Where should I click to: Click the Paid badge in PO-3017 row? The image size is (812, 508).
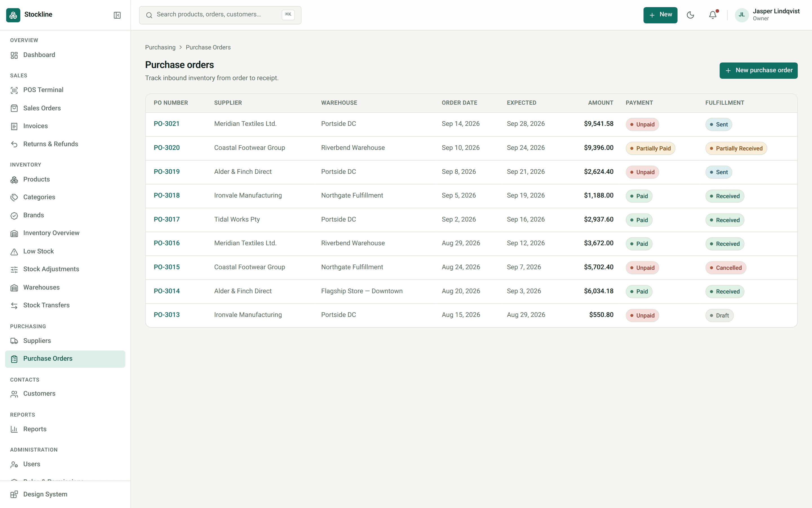coord(639,220)
